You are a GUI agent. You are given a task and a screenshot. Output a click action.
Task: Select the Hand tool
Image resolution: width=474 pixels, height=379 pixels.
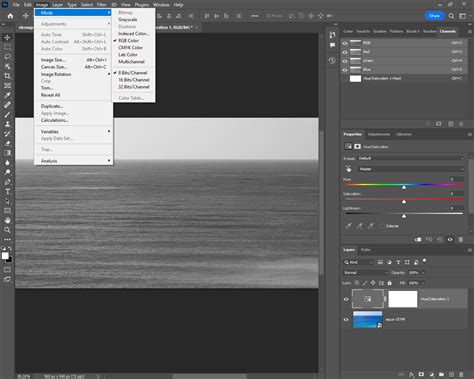tap(7, 220)
